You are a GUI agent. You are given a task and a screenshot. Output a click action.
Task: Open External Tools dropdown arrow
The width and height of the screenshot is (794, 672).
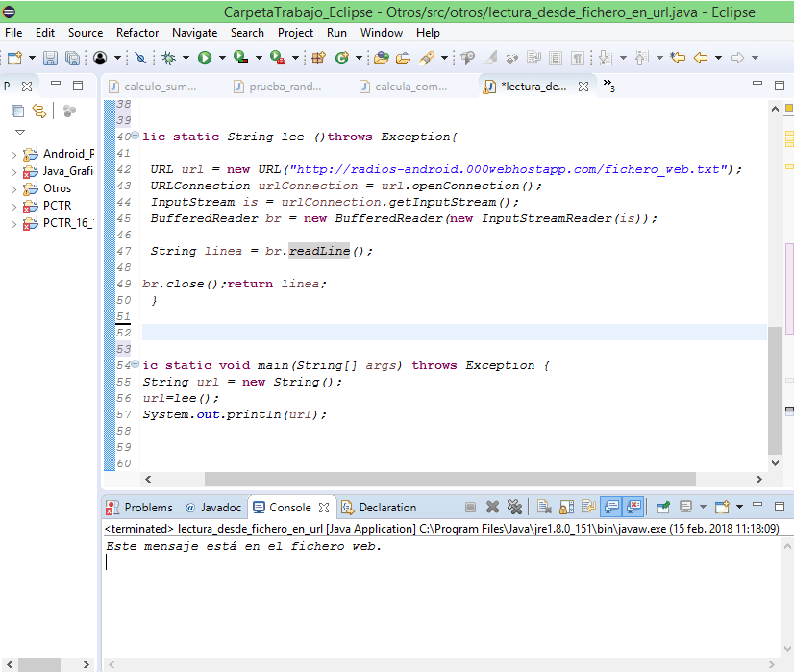(x=295, y=58)
